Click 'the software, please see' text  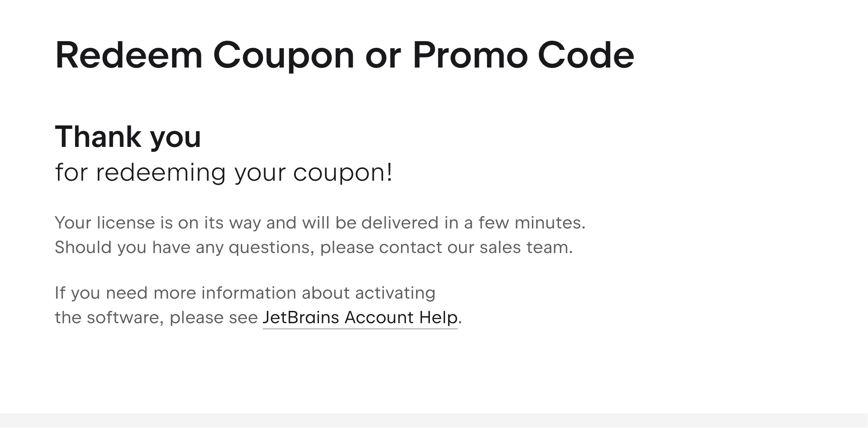156,317
